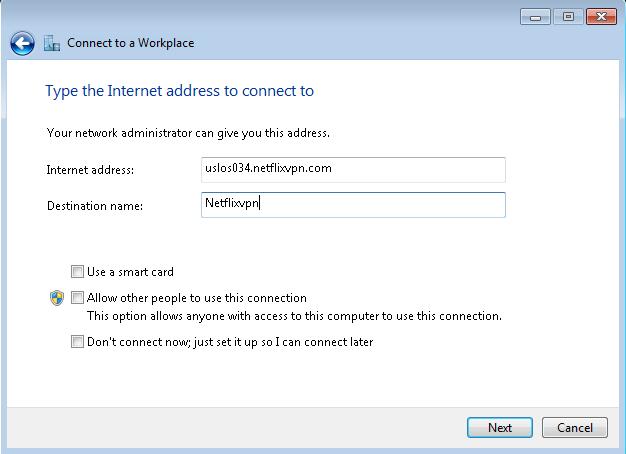The image size is (626, 454).
Task: Click the 'Connect to a Workplace' title text
Action: pyautogui.click(x=131, y=43)
